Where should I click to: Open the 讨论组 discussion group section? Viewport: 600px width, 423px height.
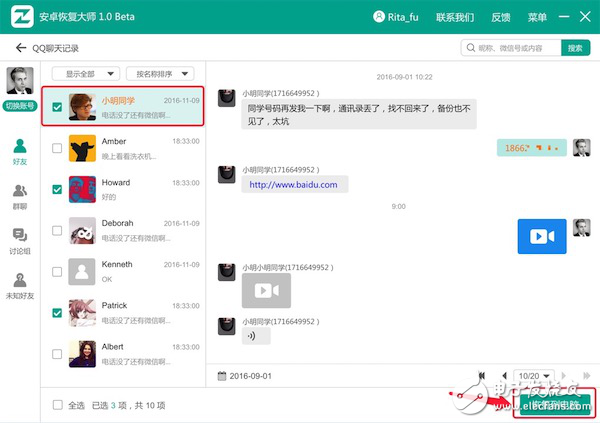click(20, 239)
